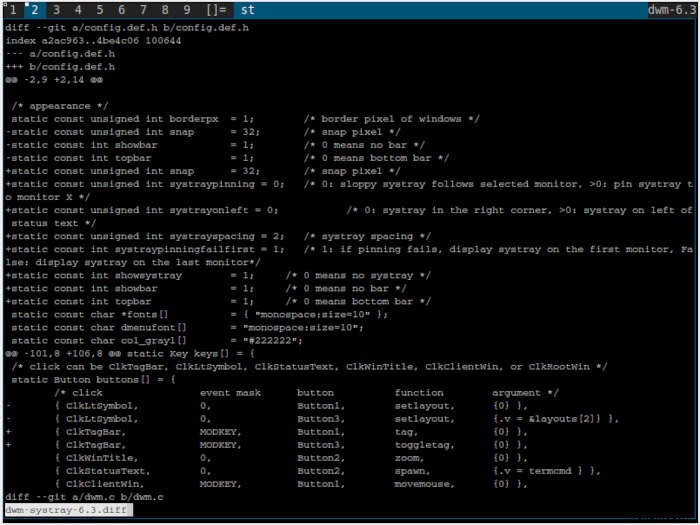Click the '--- a/config.def.h' line
Viewport: 700px width, 525px height.
click(60, 54)
